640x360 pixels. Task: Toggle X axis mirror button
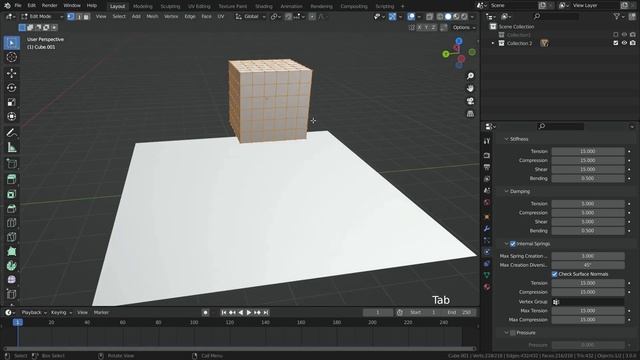419,27
